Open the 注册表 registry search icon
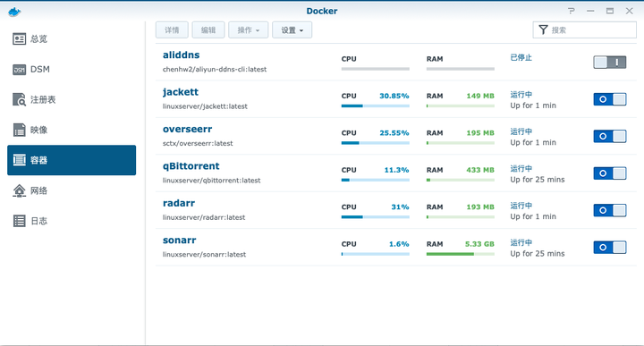 [20, 99]
